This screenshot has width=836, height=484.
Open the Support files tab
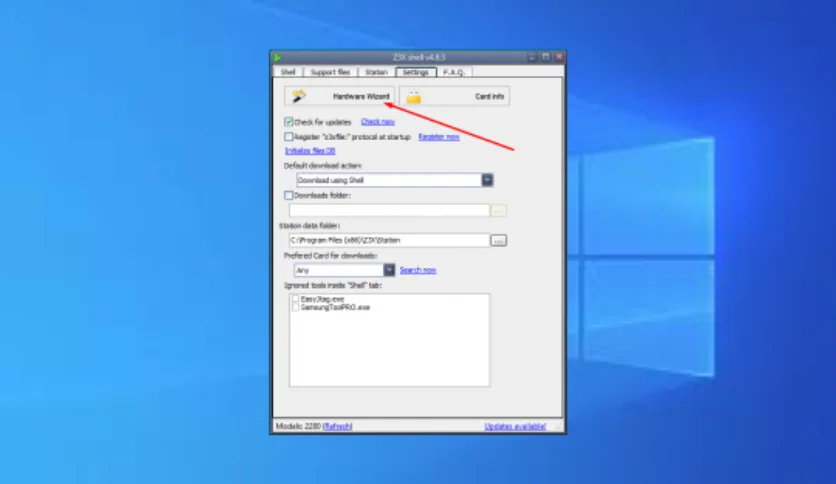pos(330,72)
